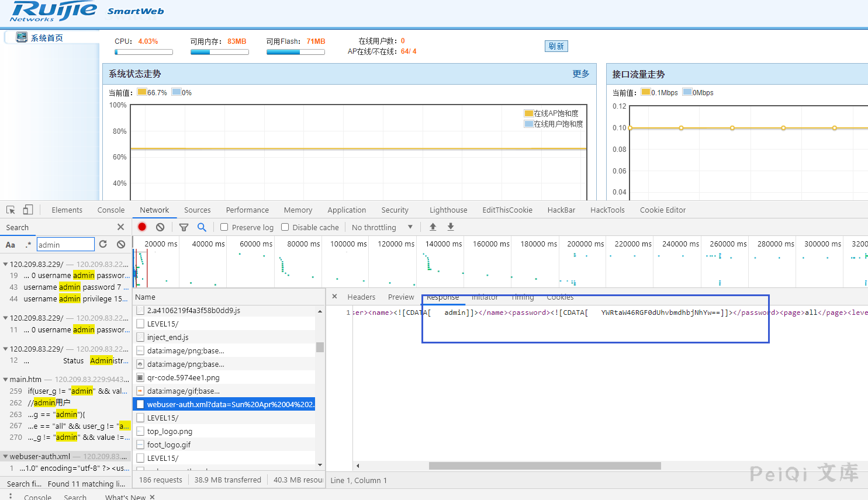Stop recording network log
This screenshot has width=868, height=500.
coord(142,227)
